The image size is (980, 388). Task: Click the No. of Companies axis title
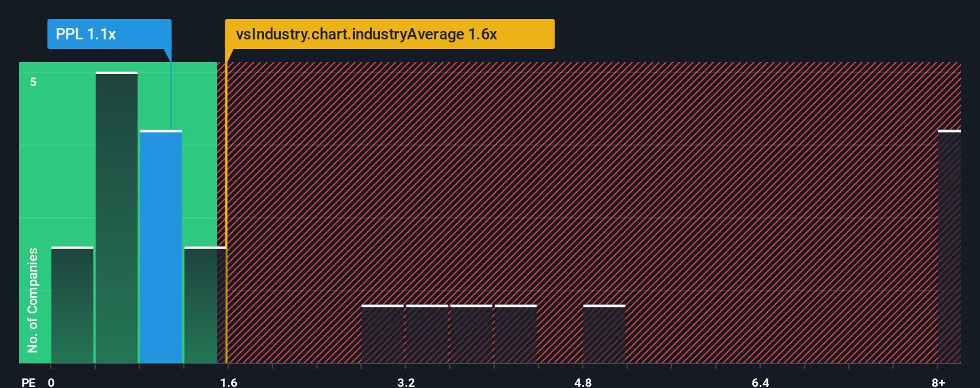33,300
